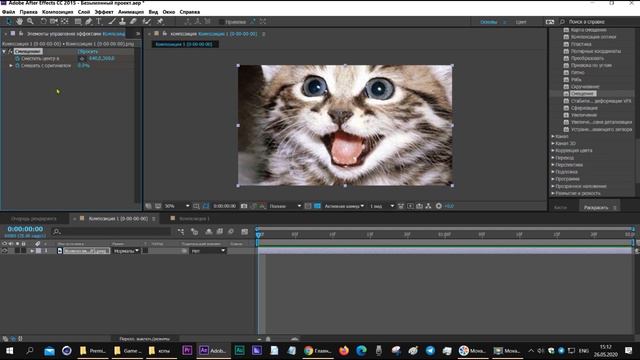Open the viewer Reset Exposure wheel icon
This screenshot has width=640, height=360.
click(439, 206)
